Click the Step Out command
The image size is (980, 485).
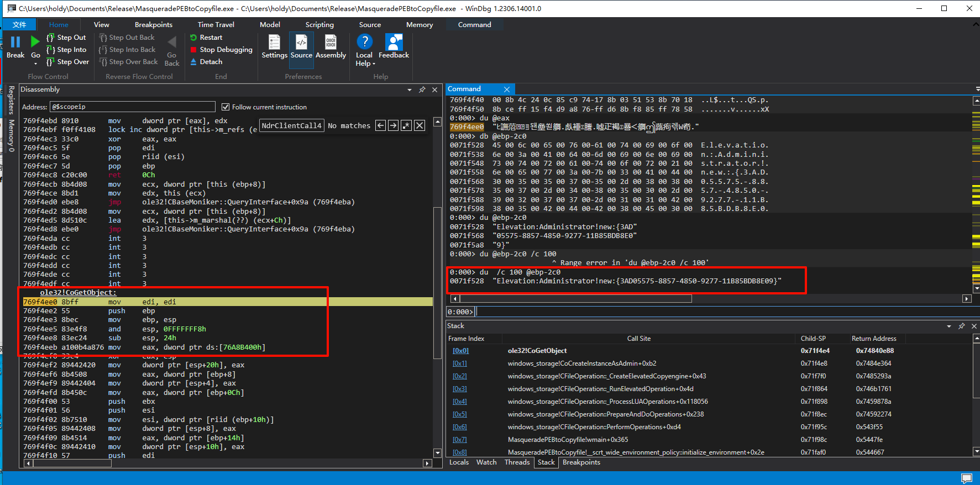point(66,38)
